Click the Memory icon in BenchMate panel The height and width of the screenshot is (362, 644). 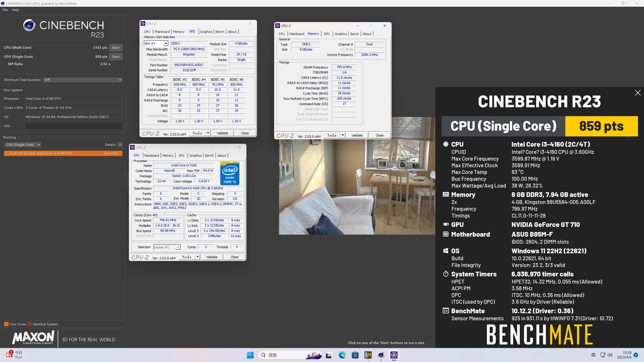click(446, 194)
